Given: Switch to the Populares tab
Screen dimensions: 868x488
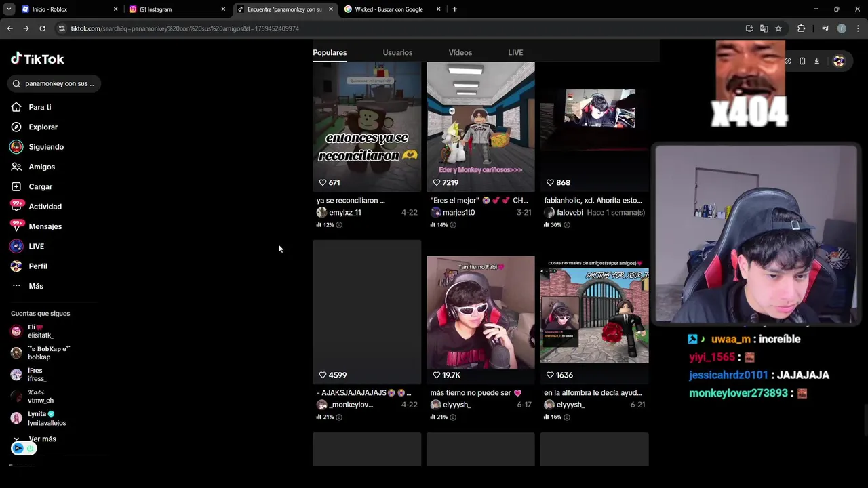Looking at the screenshot, I should click(330, 52).
